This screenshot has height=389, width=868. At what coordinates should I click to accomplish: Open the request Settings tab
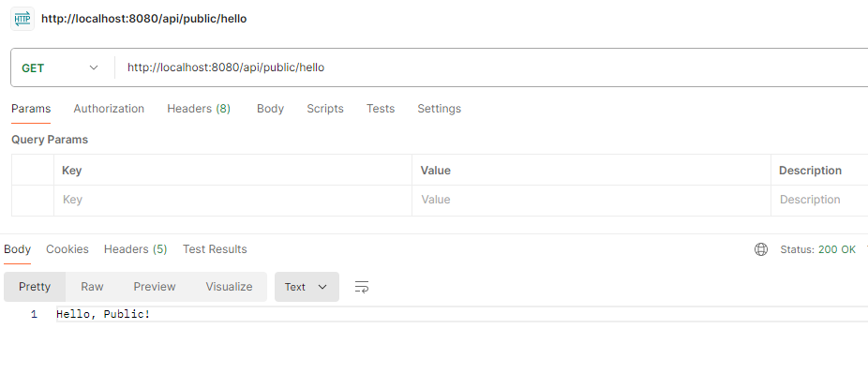[439, 109]
